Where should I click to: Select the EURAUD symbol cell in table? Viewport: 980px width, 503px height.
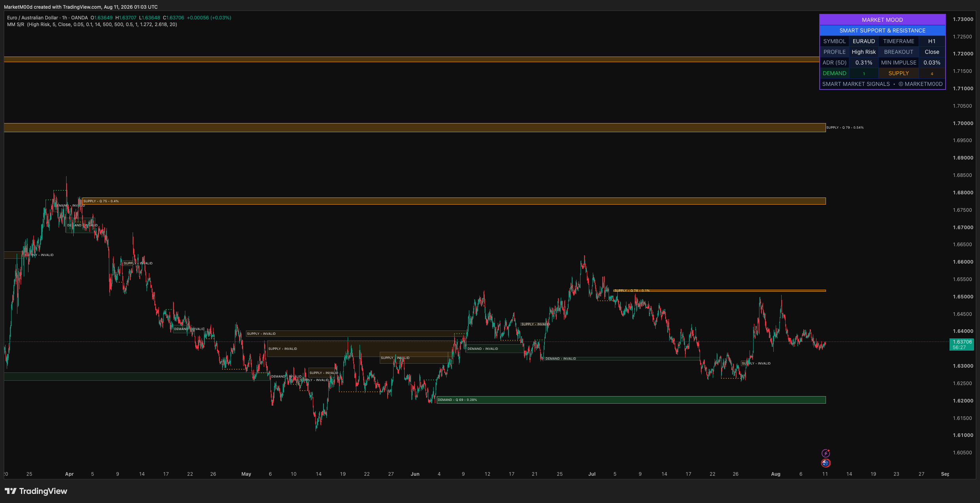[x=864, y=41]
